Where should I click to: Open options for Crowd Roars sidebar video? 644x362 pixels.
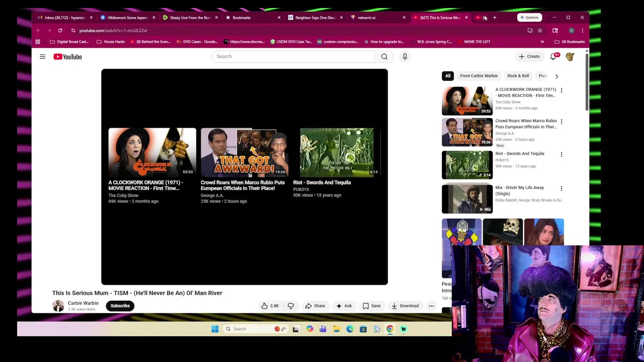pyautogui.click(x=561, y=122)
